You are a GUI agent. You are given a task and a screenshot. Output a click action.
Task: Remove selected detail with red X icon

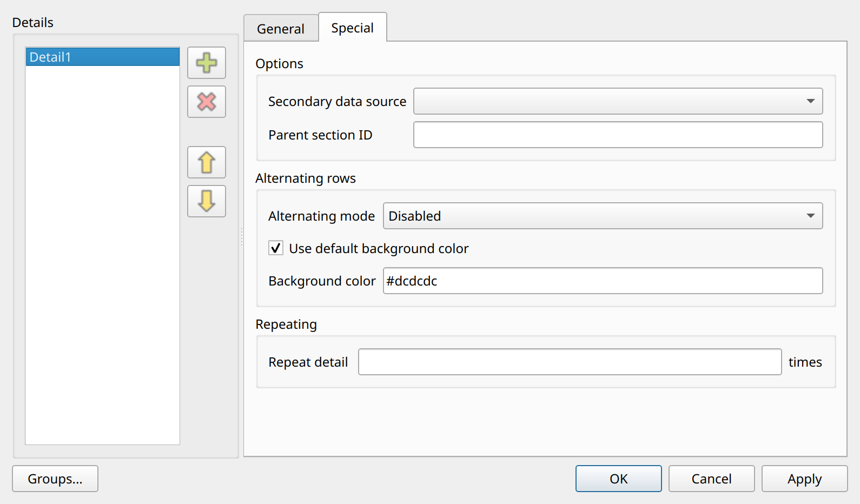coord(207,102)
